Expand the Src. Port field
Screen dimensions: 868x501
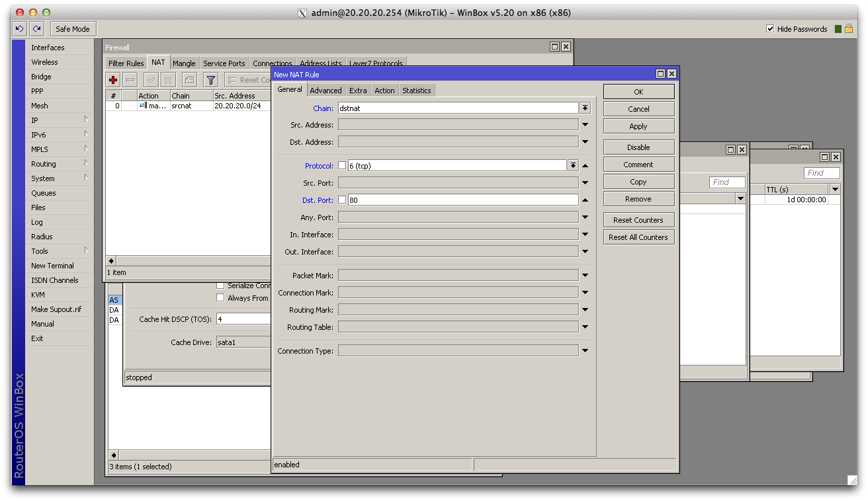(x=585, y=183)
